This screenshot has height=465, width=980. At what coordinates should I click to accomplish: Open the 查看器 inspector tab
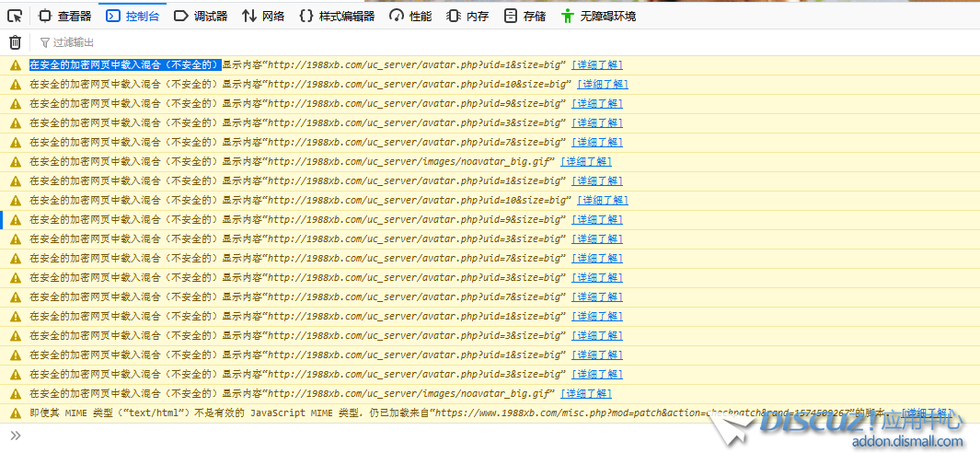coord(64,16)
